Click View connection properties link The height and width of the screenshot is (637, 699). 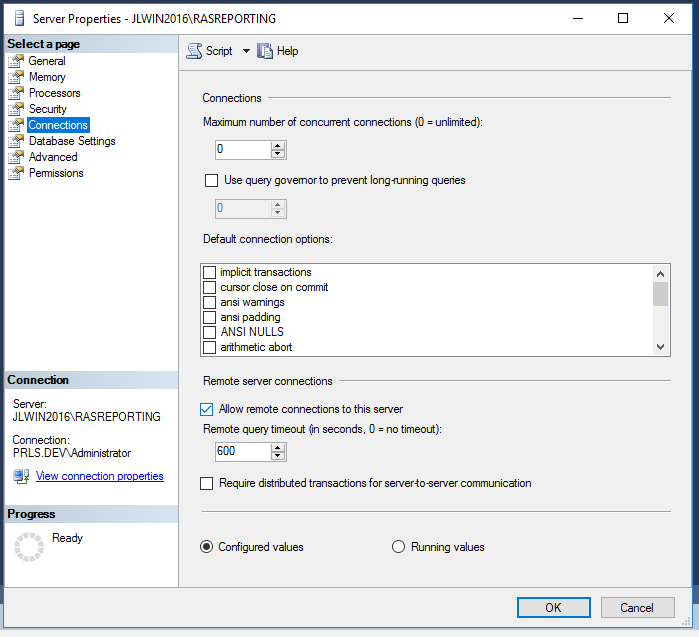click(99, 476)
